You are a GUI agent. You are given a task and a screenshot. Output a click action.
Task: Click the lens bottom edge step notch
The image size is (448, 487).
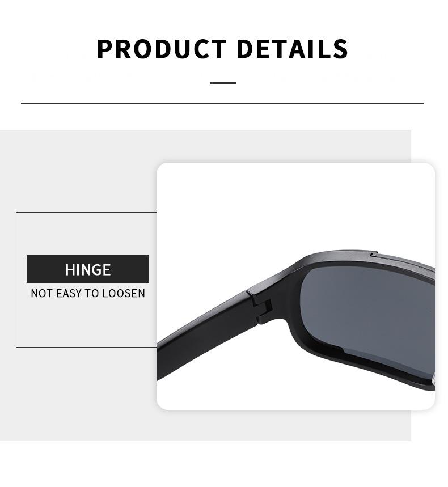click(343, 351)
